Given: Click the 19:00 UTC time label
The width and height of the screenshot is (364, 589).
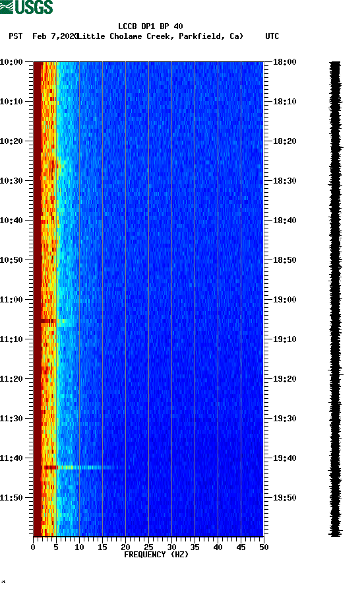Looking at the screenshot, I should 285,300.
